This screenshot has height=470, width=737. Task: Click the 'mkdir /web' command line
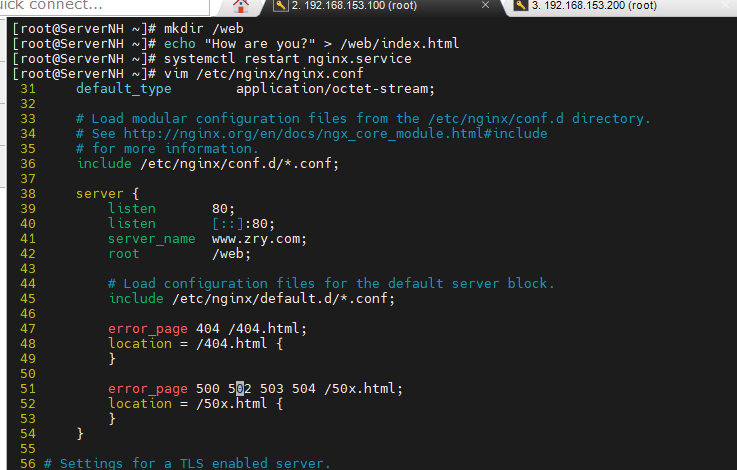point(204,29)
